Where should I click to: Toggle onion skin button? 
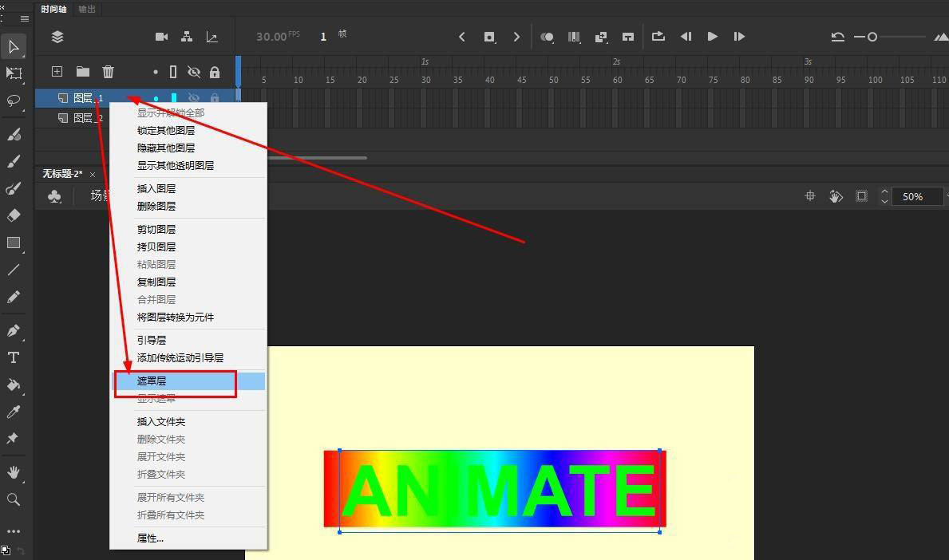(547, 37)
